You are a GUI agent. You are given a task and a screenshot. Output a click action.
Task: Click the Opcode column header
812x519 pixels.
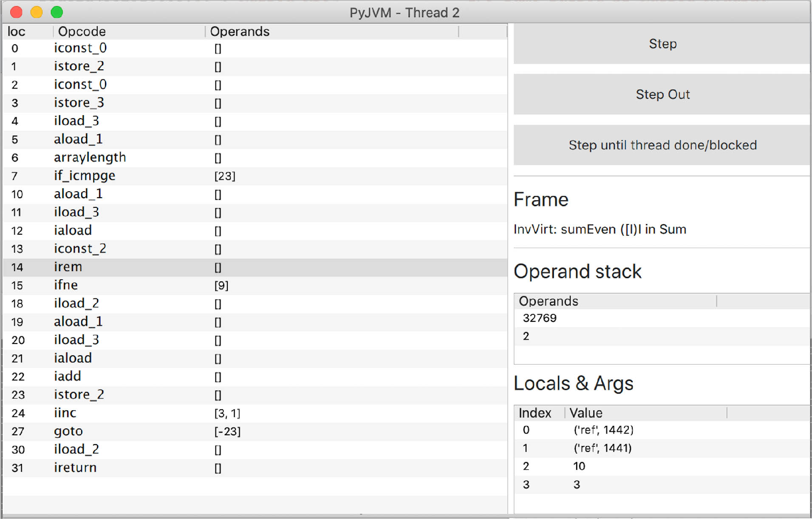pos(82,31)
